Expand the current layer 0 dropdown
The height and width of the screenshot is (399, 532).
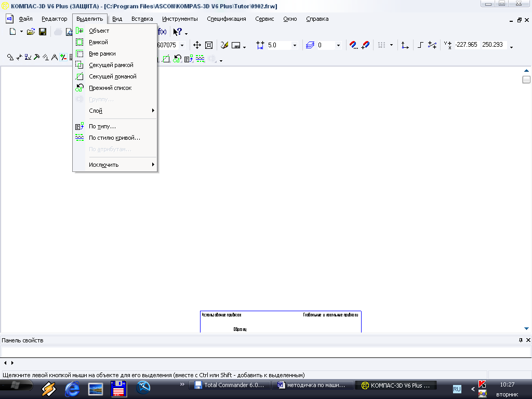(x=338, y=45)
